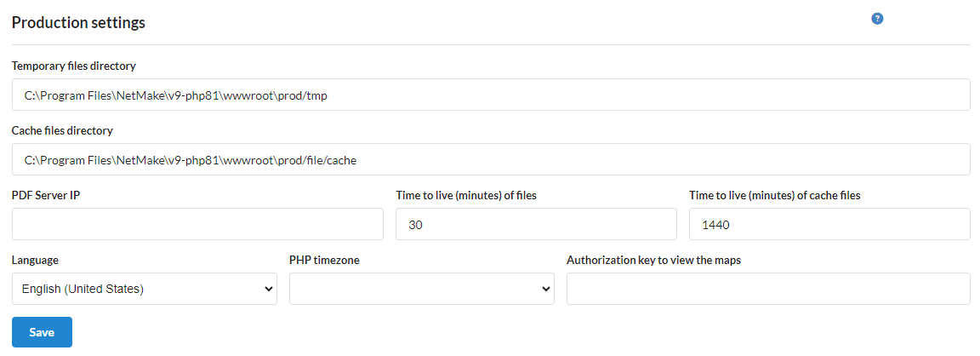Click the PDF Server IP text box
The width and height of the screenshot is (980, 356).
[197, 225]
